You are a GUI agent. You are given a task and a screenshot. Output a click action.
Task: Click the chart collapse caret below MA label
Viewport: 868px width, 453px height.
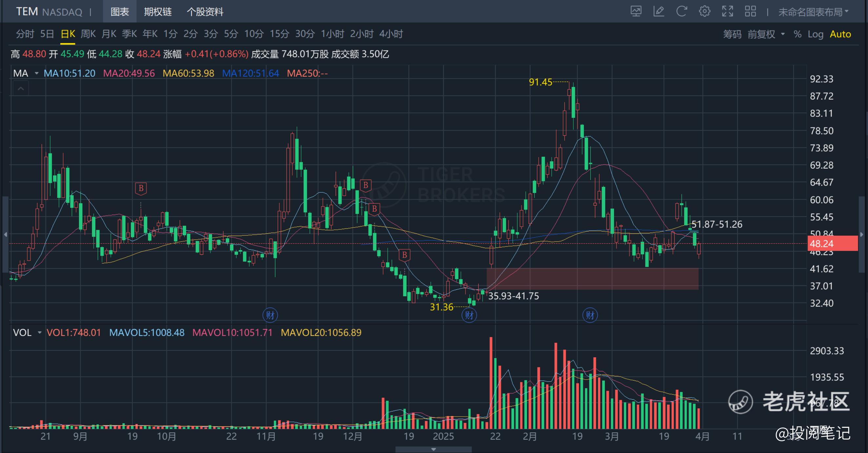pyautogui.click(x=21, y=89)
